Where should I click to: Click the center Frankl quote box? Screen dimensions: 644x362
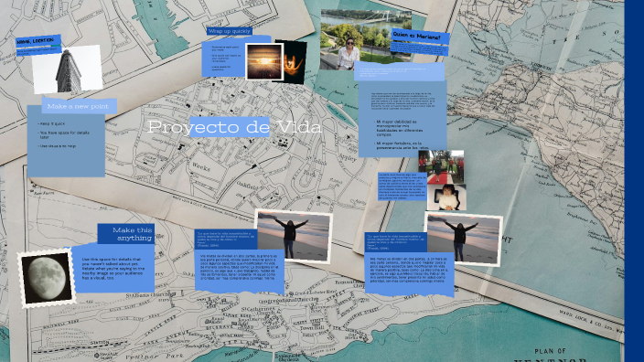[226, 240]
